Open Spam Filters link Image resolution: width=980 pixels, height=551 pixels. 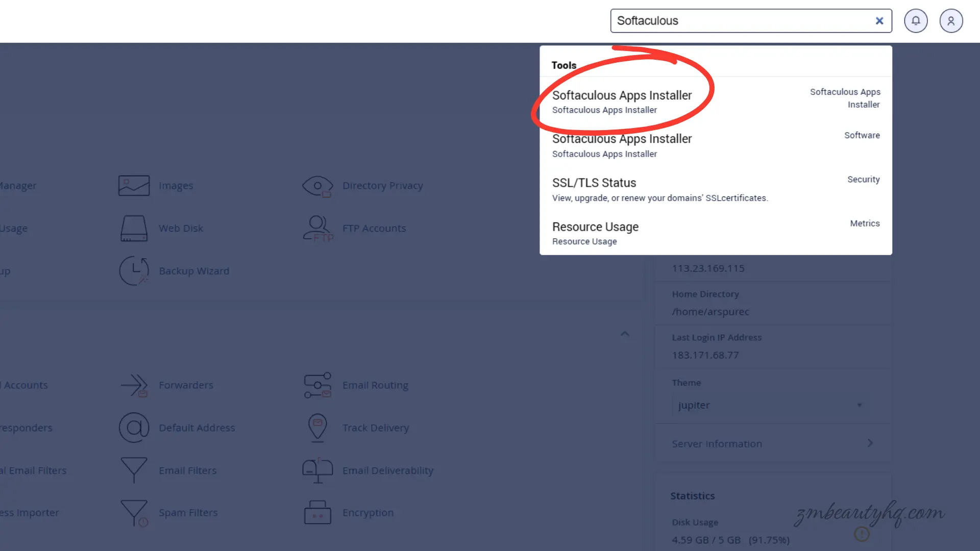[188, 513]
